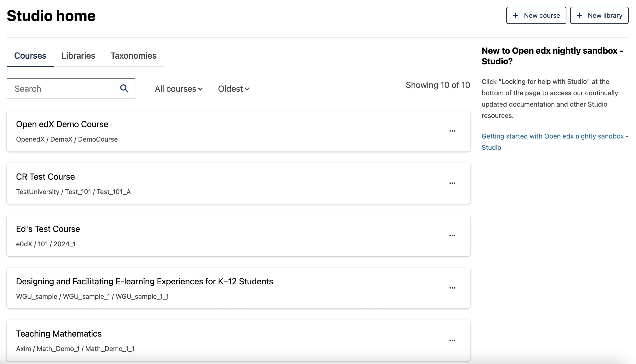Open the Designing and Facilitating E-learning course menu

[452, 288]
